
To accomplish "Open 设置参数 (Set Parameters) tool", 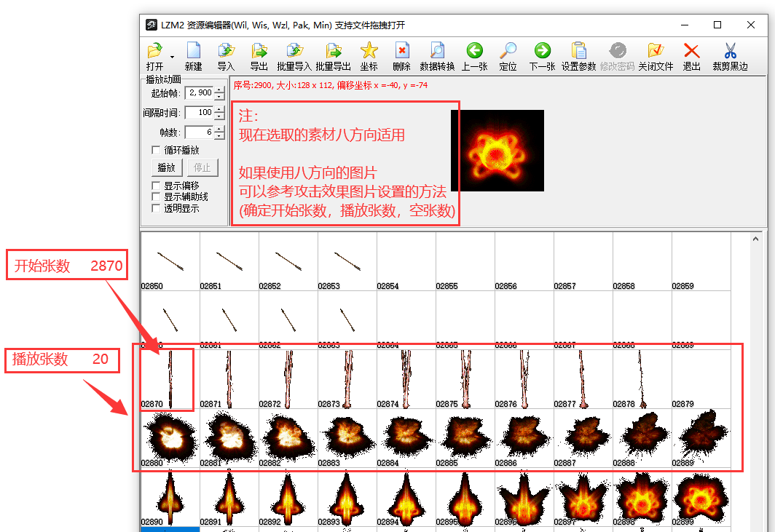I will [578, 51].
